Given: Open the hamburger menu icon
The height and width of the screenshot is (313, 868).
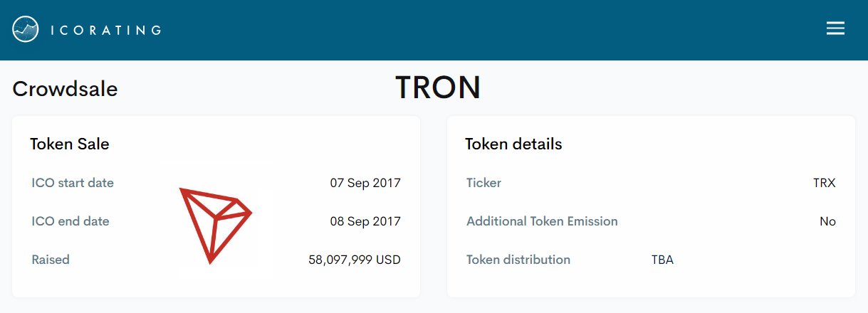Looking at the screenshot, I should (835, 28).
